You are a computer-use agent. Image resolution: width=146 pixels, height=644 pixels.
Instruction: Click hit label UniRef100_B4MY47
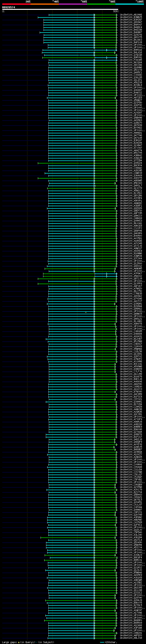coord(131,25)
